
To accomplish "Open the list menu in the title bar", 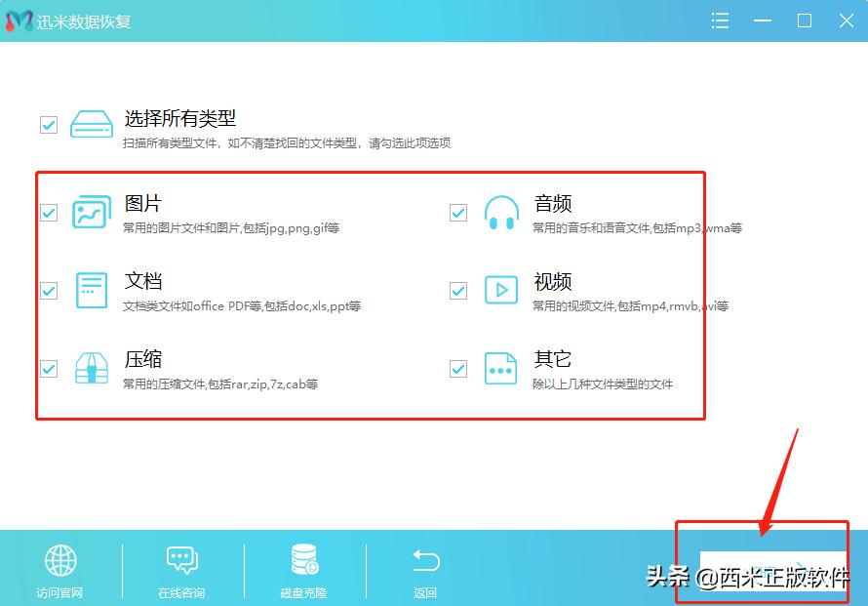I will [x=720, y=20].
